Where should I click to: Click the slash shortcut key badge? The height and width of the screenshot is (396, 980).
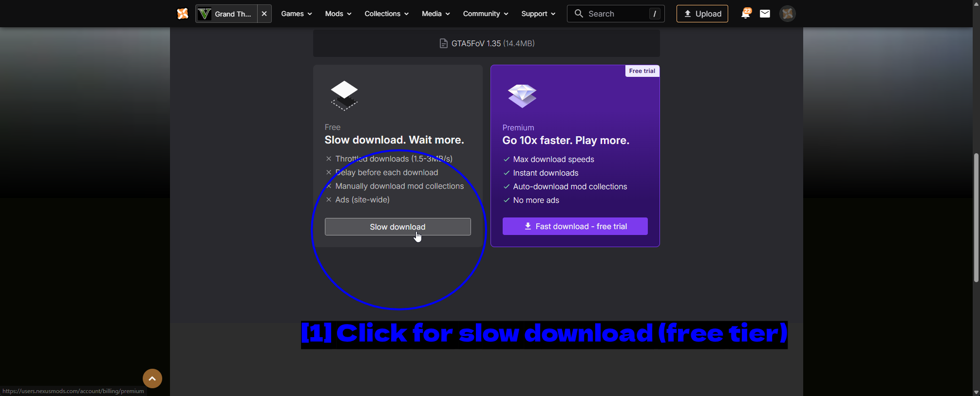pos(655,14)
